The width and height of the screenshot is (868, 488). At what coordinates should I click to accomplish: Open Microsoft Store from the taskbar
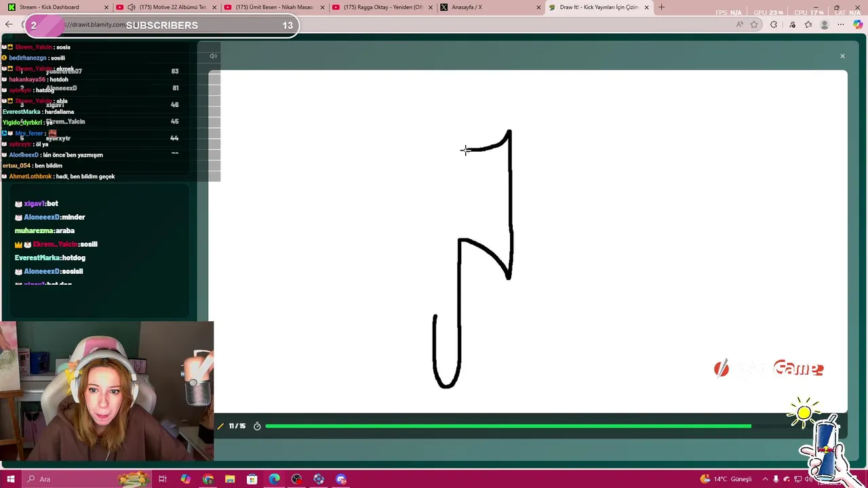[252, 479]
